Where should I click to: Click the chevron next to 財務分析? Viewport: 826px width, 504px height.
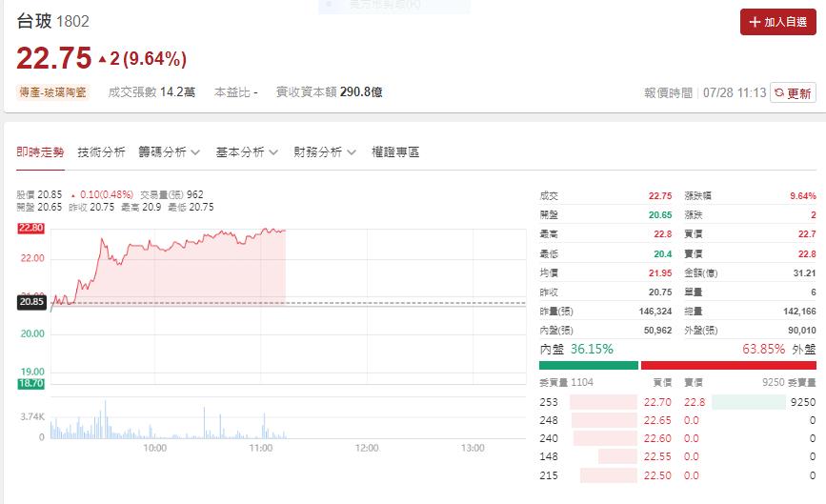point(352,152)
